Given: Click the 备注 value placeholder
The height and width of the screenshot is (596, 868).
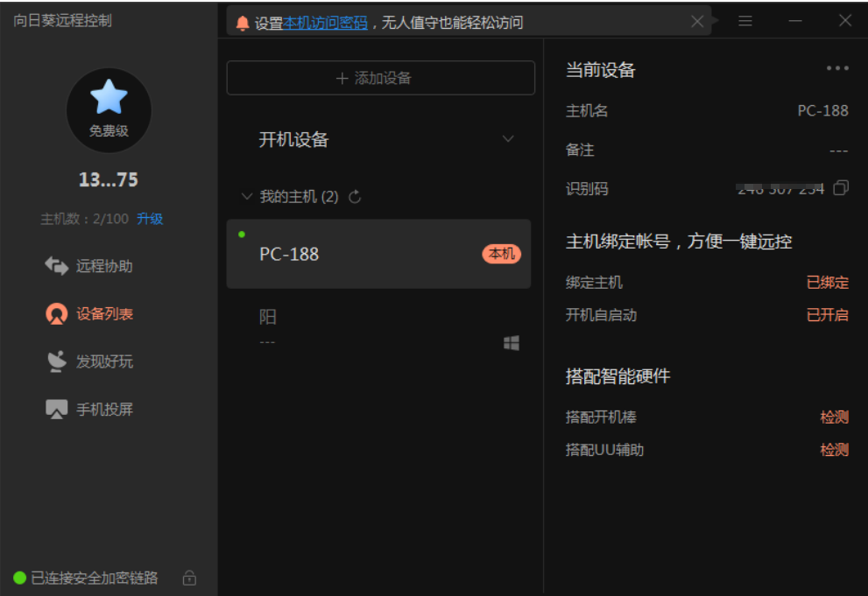Looking at the screenshot, I should coord(839,151).
